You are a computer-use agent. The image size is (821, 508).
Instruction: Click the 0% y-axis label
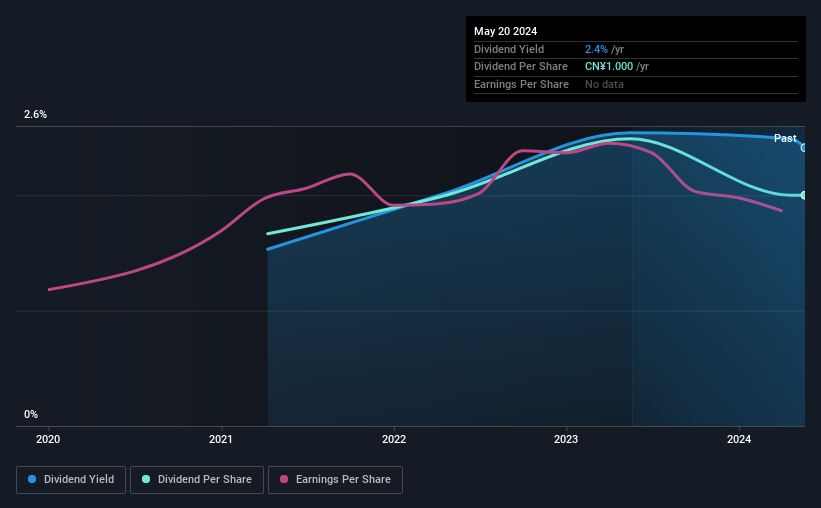31,414
